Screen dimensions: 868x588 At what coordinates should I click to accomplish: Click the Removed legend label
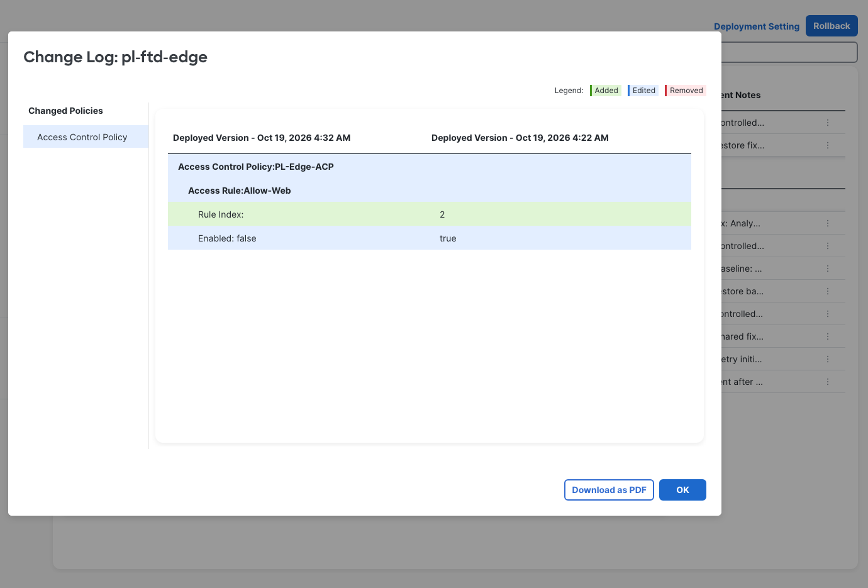pos(686,91)
